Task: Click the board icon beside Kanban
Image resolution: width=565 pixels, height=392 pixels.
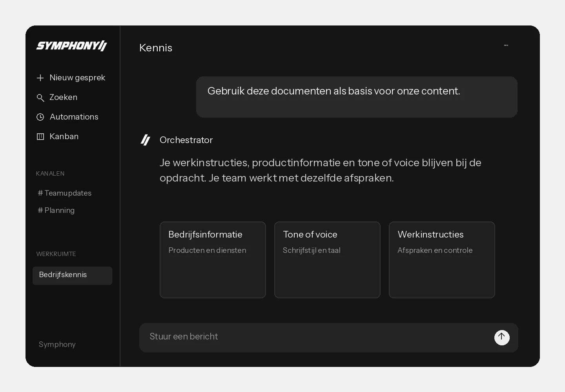Action: click(x=40, y=136)
